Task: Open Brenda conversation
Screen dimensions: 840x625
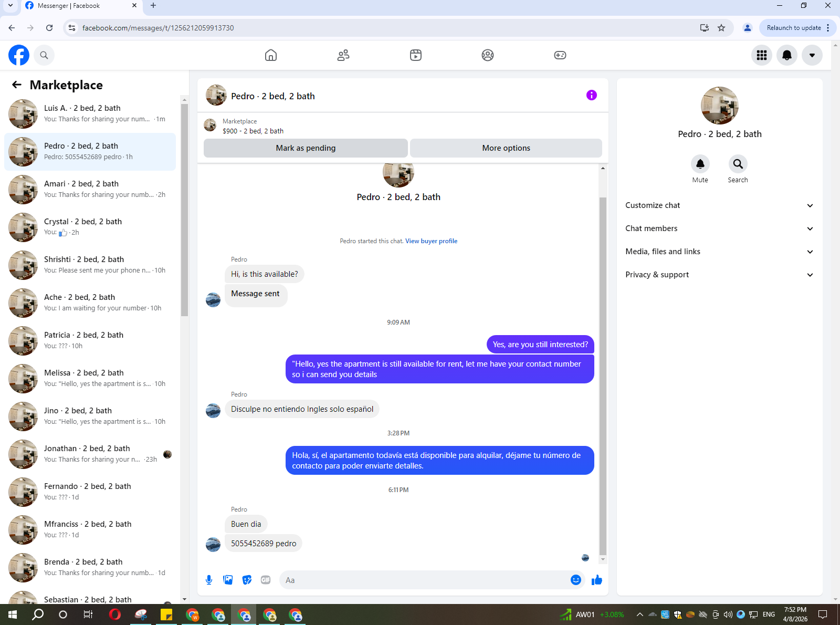Action: (x=90, y=568)
